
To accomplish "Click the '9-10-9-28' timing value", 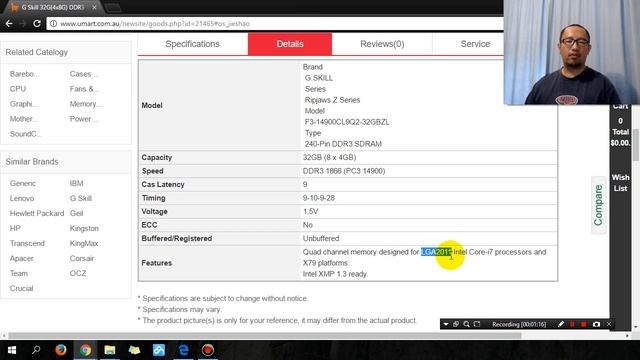I will pos(318,198).
